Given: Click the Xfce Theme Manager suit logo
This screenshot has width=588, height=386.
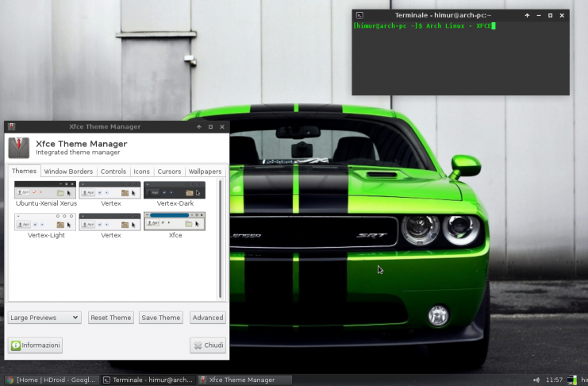Looking at the screenshot, I should pyautogui.click(x=19, y=148).
